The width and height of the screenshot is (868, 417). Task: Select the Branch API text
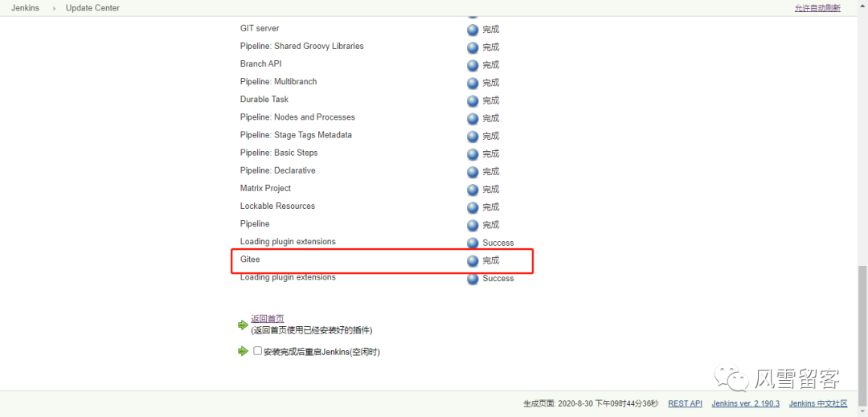pyautogui.click(x=260, y=63)
